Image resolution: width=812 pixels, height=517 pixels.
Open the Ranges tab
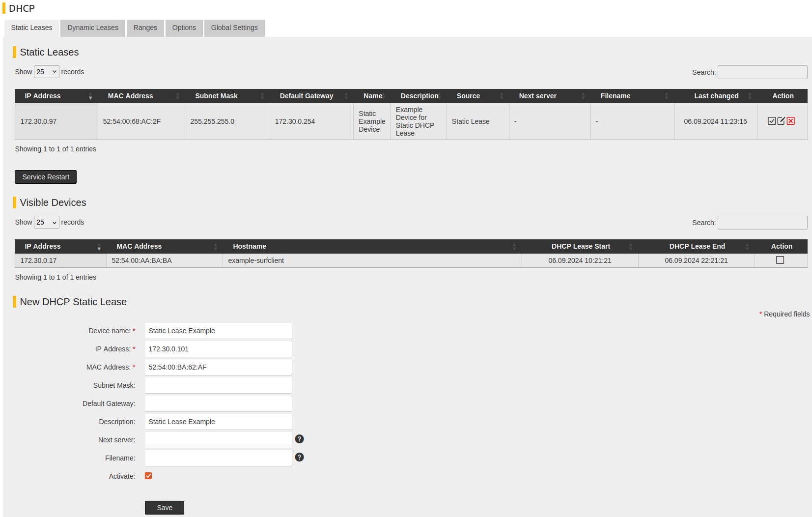(145, 28)
